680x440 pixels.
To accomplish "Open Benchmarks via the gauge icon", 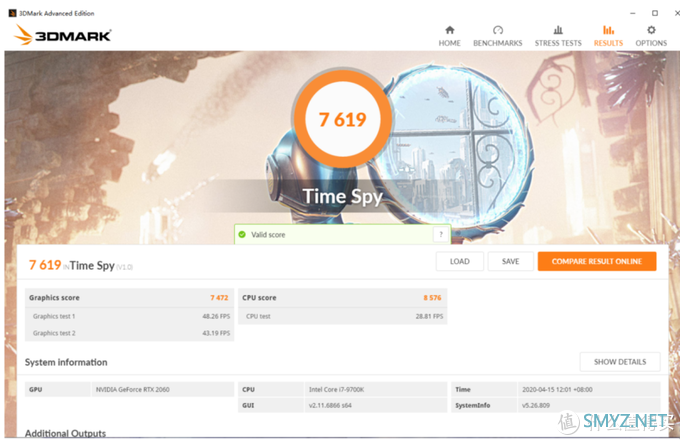I will point(498,30).
